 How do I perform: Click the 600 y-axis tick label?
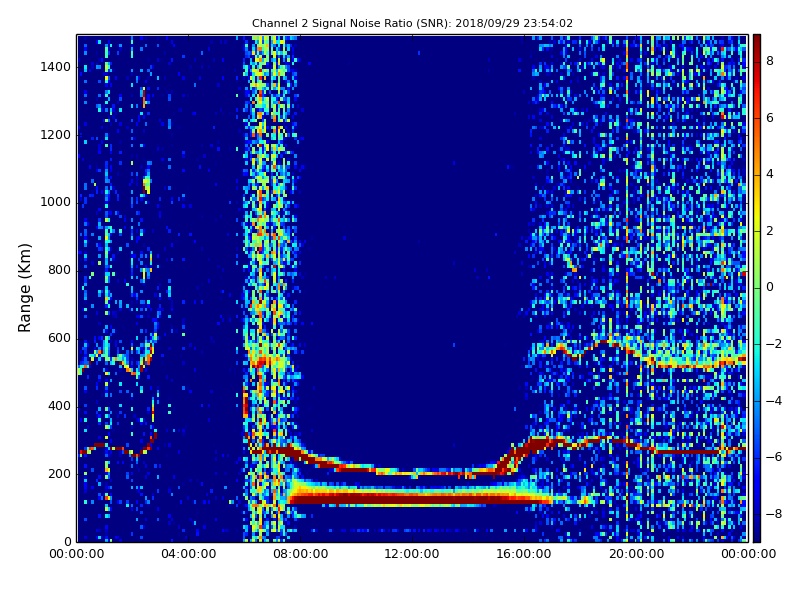[59, 338]
